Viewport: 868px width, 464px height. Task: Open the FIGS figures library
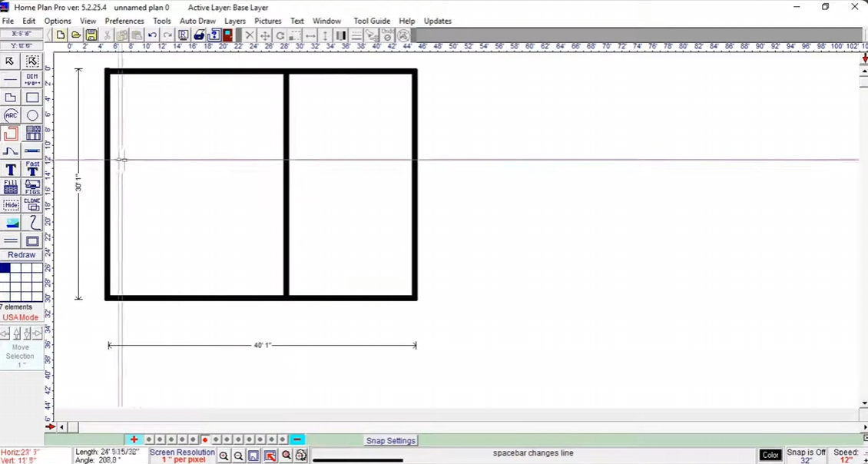pyautogui.click(x=32, y=187)
